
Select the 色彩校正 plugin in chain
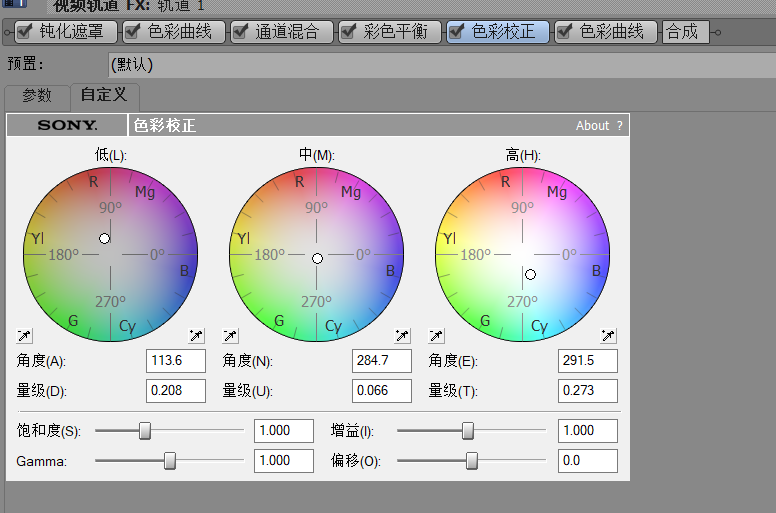503,32
